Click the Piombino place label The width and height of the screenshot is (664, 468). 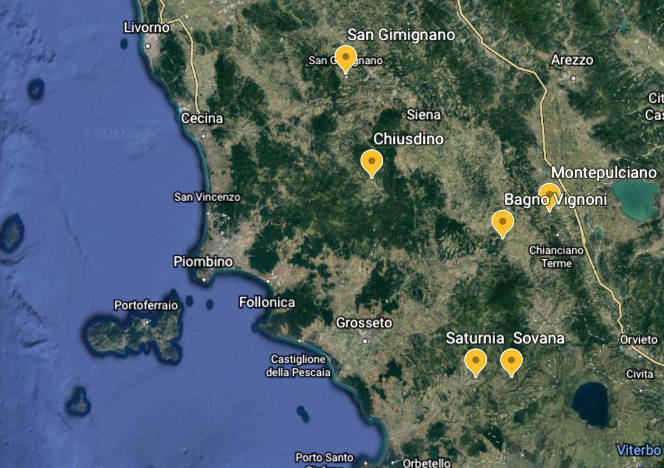(x=203, y=261)
